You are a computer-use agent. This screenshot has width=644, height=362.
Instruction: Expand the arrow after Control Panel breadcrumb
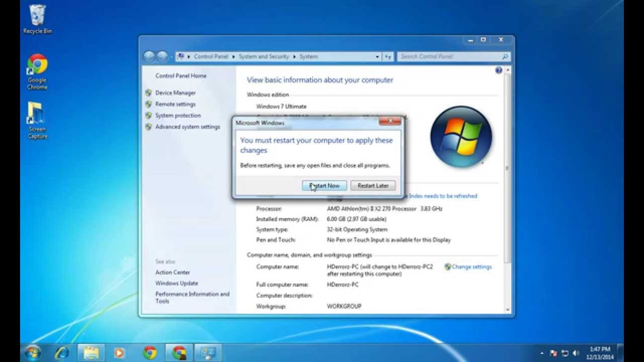click(233, 57)
